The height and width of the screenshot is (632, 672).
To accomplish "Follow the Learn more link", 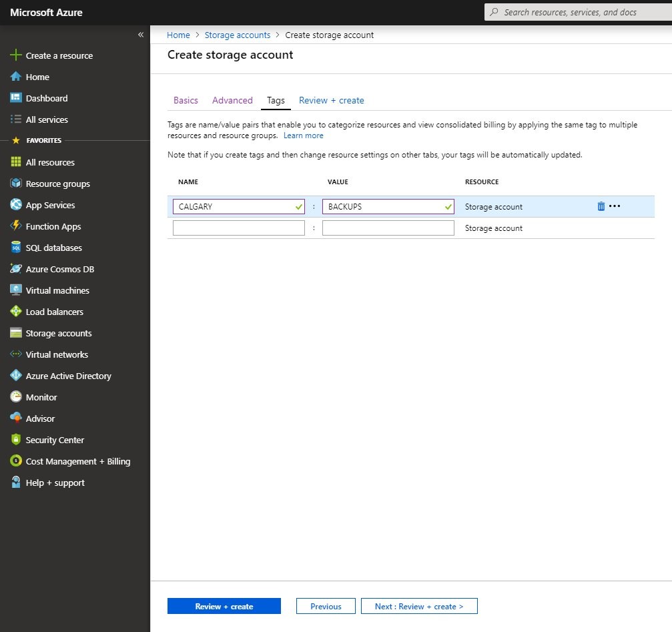I will tap(303, 135).
